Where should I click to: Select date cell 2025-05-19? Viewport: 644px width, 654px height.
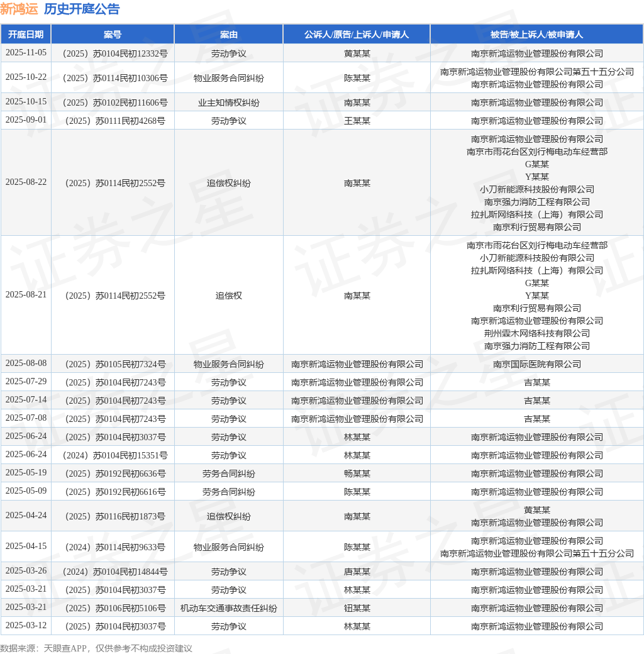click(26, 473)
